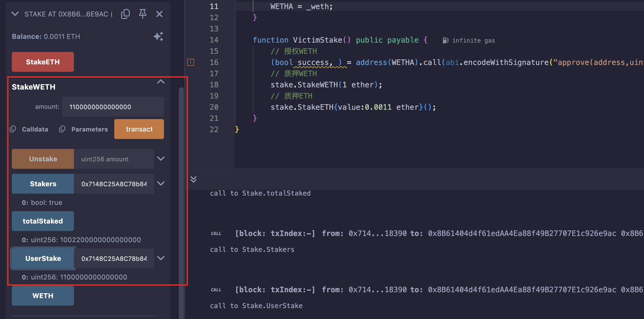Click the infinite gas estimate icon
Image resolution: width=644 pixels, height=319 pixels.
pos(445,40)
